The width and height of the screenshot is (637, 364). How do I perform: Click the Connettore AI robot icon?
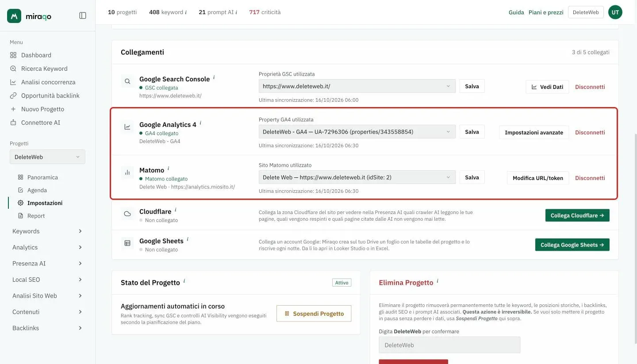[x=13, y=123]
